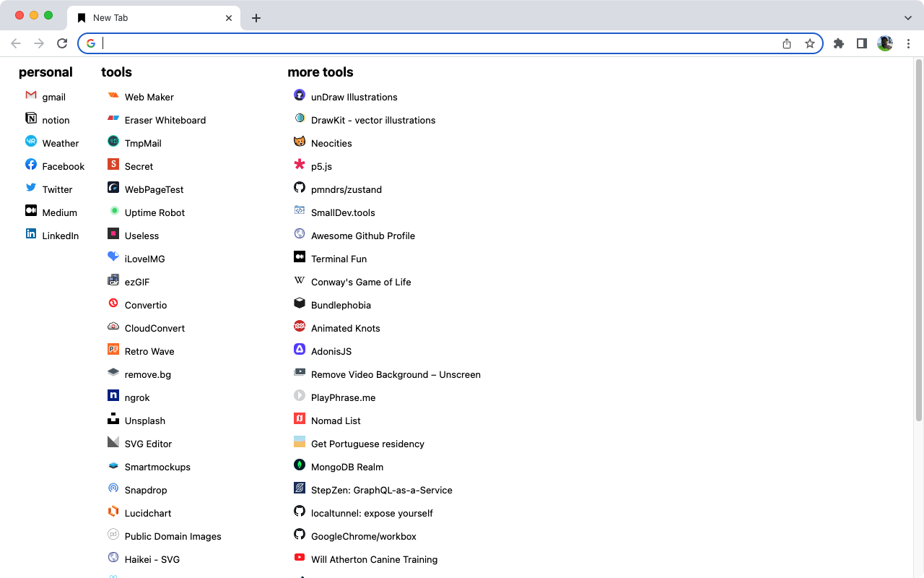
Task: Click the GitHub icon beside pmndrs/zustand
Action: pos(300,187)
